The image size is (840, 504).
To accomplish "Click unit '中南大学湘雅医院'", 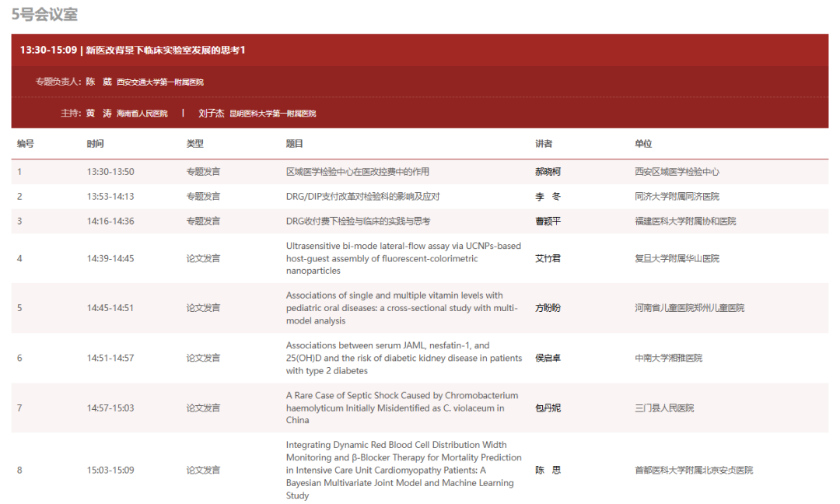I will click(668, 358).
